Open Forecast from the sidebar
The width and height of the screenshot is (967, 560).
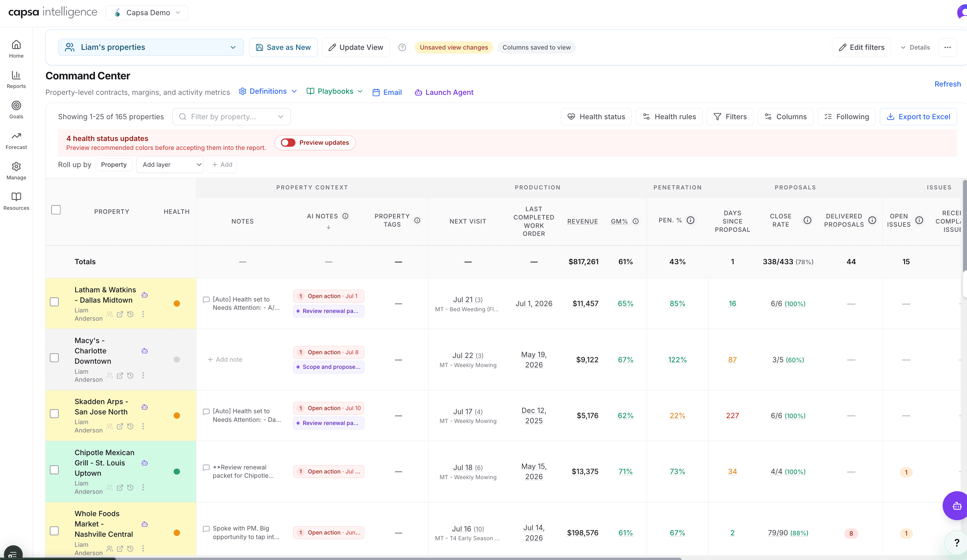16,140
